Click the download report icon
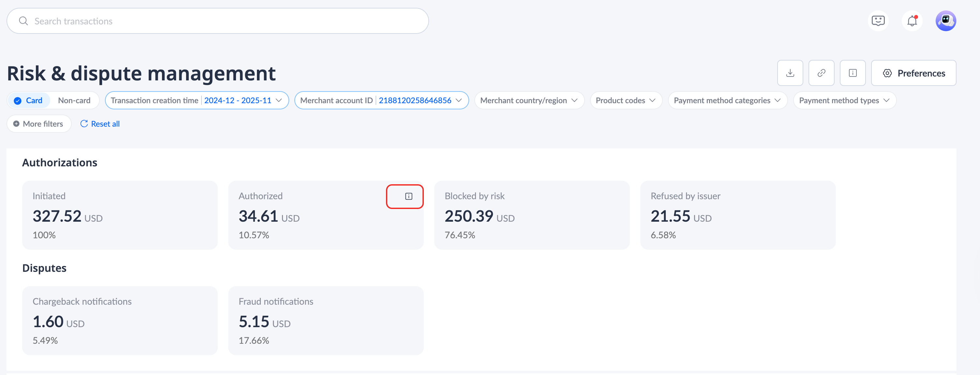 pyautogui.click(x=790, y=73)
